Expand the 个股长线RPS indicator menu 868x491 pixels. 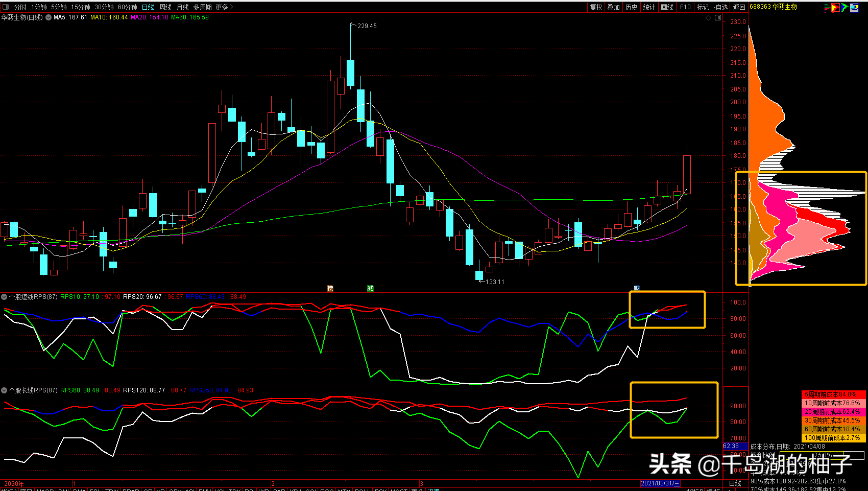(4, 390)
